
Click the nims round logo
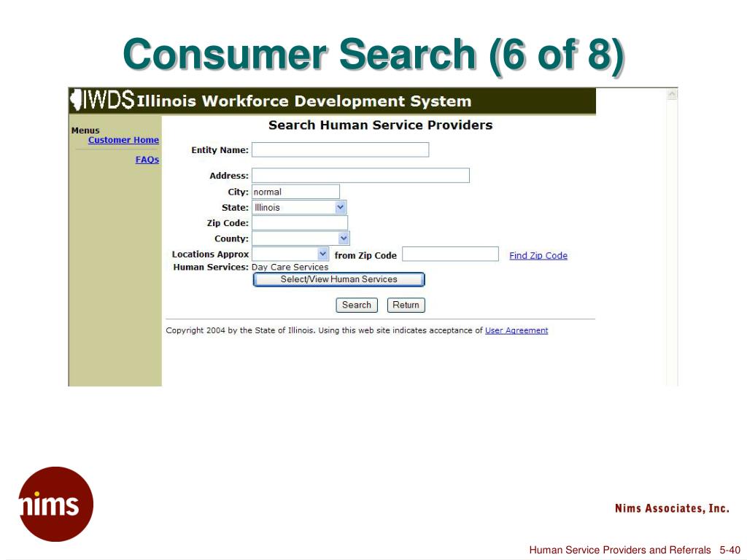55,504
